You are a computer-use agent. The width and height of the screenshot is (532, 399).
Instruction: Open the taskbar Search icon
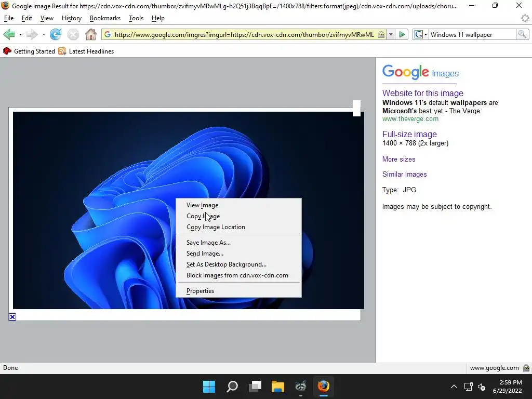[232, 387]
